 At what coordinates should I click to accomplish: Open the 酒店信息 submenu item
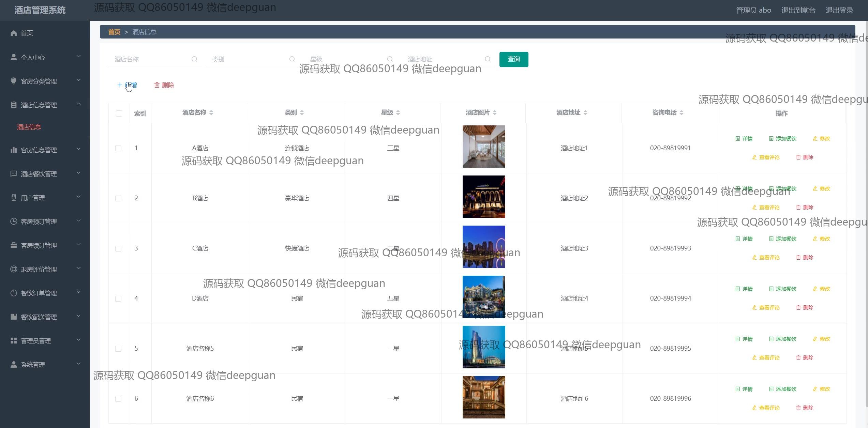29,127
